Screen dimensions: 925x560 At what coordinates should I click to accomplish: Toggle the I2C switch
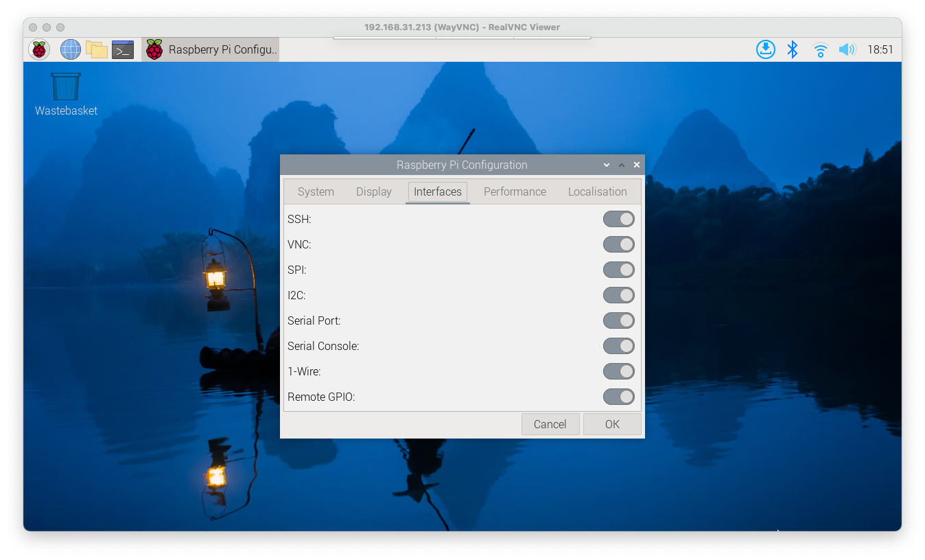[x=619, y=295]
